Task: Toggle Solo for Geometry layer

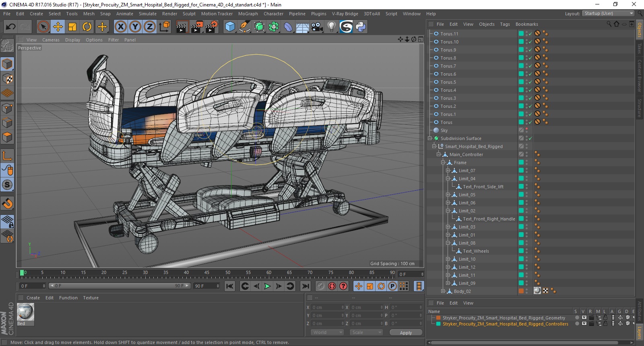Action: (x=577, y=318)
